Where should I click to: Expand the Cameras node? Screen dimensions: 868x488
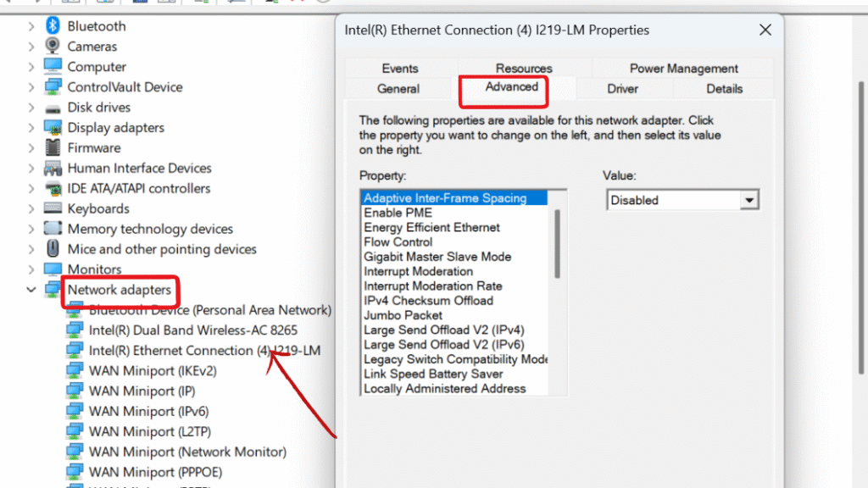31,47
